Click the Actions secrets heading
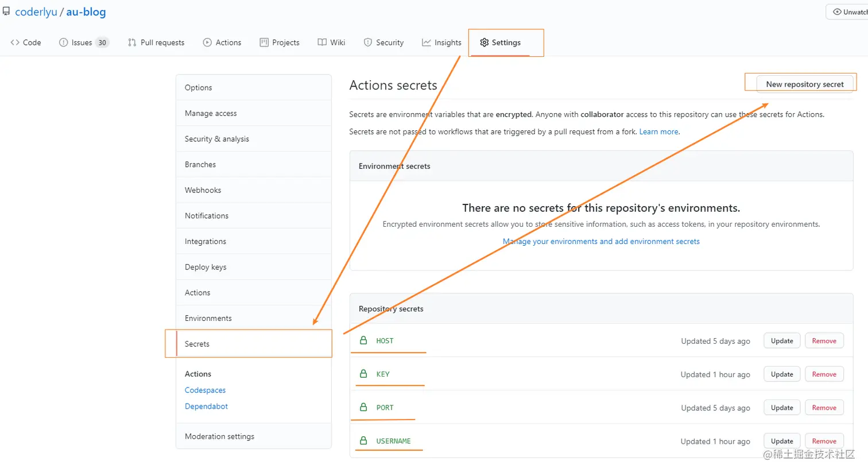 [393, 85]
